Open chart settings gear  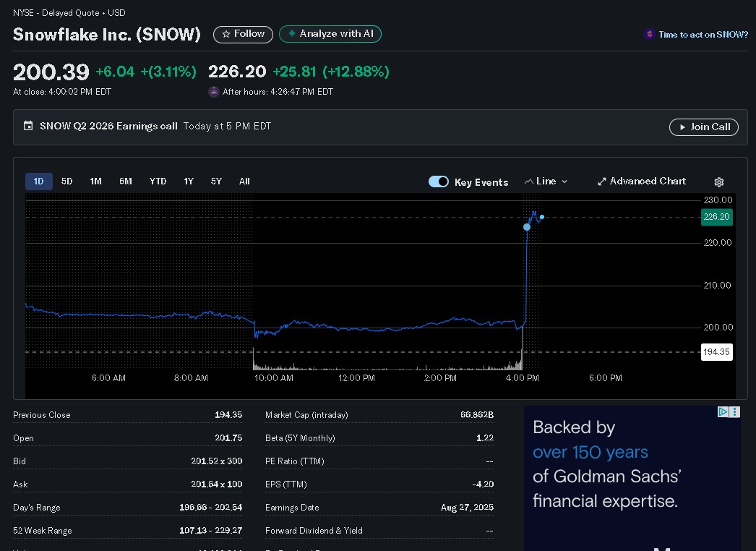(x=719, y=182)
